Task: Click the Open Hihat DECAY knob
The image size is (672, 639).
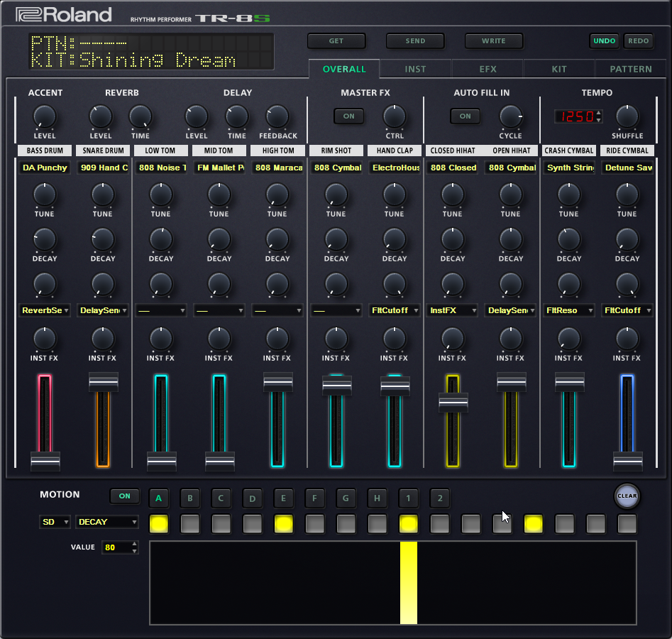Action: point(511,240)
